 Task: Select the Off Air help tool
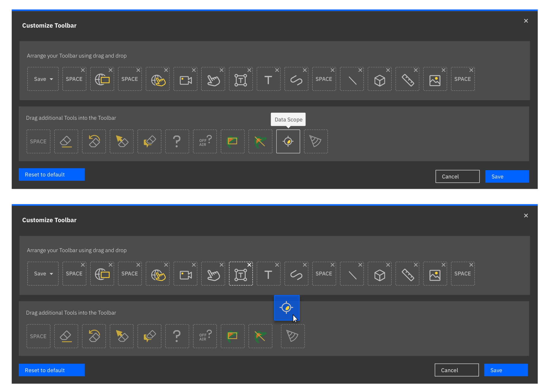[205, 141]
